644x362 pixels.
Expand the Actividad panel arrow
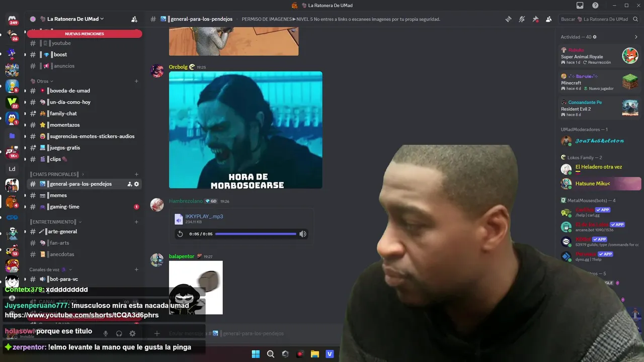coord(636,37)
